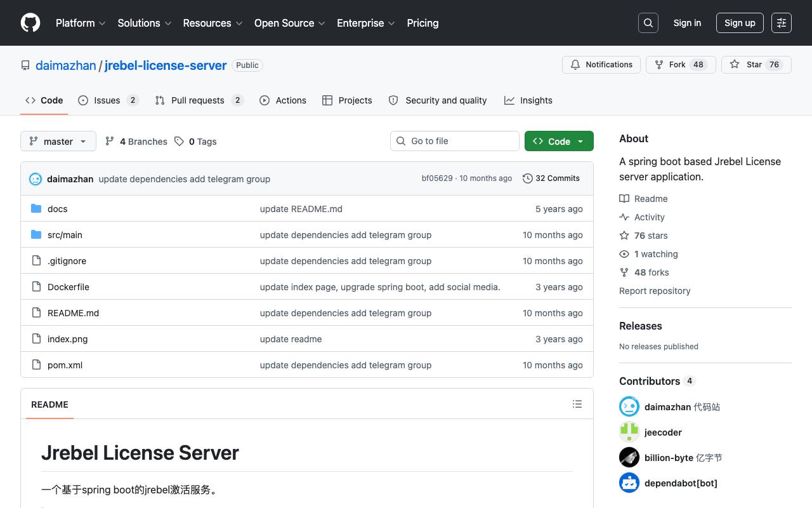The width and height of the screenshot is (812, 508).
Task: Open the src/main folder
Action: pyautogui.click(x=65, y=235)
